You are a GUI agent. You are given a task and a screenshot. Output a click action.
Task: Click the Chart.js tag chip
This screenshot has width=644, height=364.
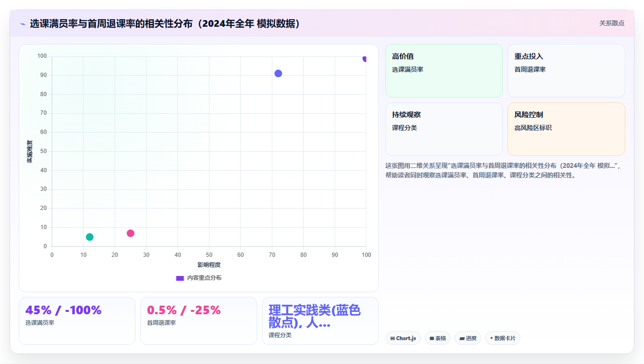[x=403, y=338]
